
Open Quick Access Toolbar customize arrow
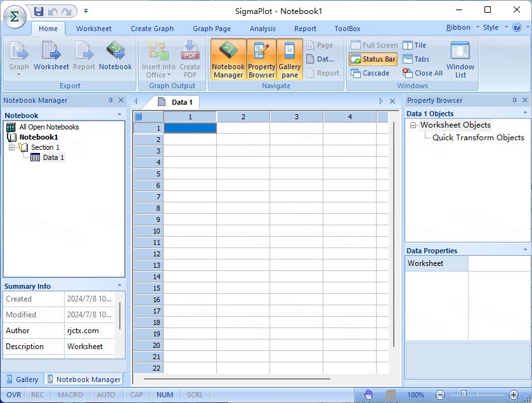tap(86, 11)
